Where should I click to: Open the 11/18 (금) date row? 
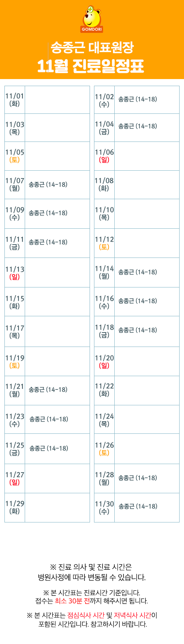pos(137,331)
